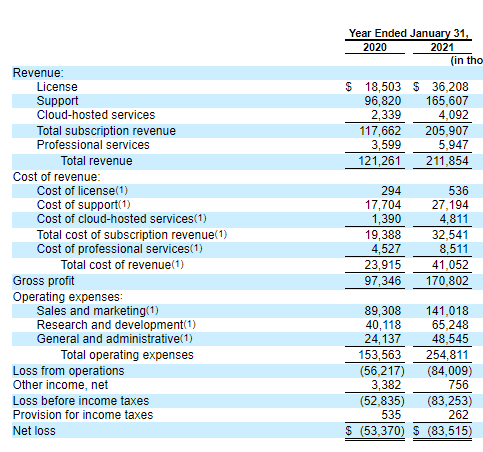Screen dimensions: 483x452
Task: Click Total revenue value 121,261
Action: 379,161
